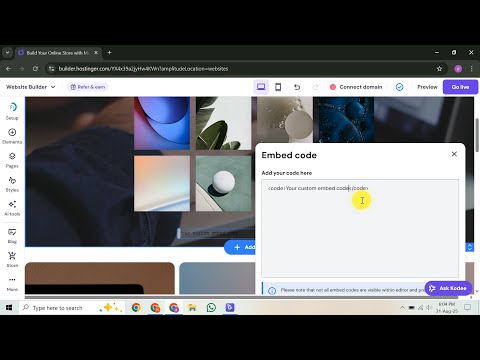The width and height of the screenshot is (480, 360).
Task: Open the tab search dropdown
Action: (7, 53)
